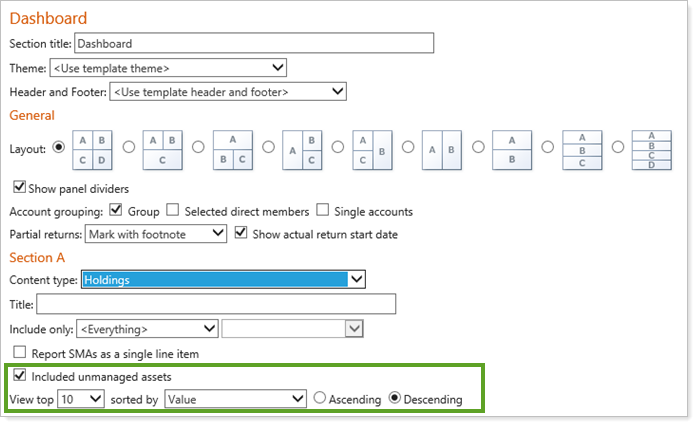Pick the two-row A over B layout
Viewport: 697px width, 426px height.
pyautogui.click(x=511, y=149)
